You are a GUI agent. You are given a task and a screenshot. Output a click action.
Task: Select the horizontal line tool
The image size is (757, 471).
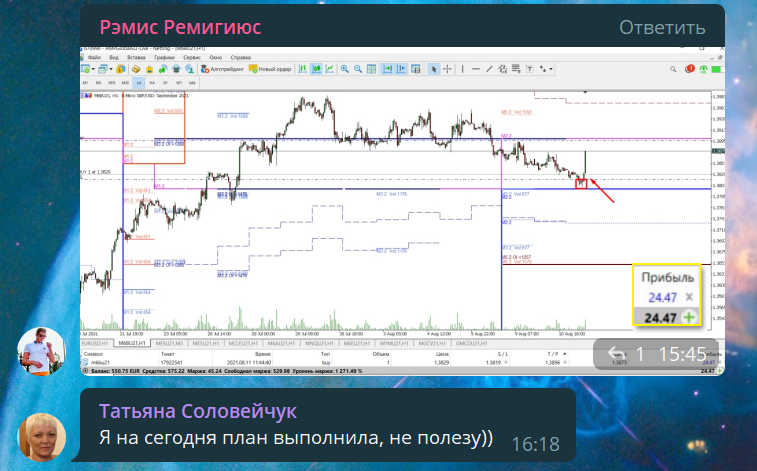pyautogui.click(x=476, y=69)
